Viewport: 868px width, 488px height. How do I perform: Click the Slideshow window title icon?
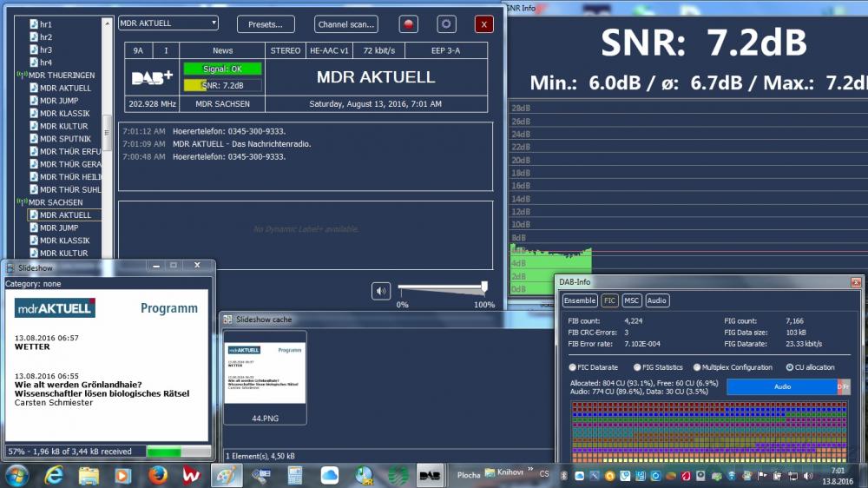(x=10, y=268)
